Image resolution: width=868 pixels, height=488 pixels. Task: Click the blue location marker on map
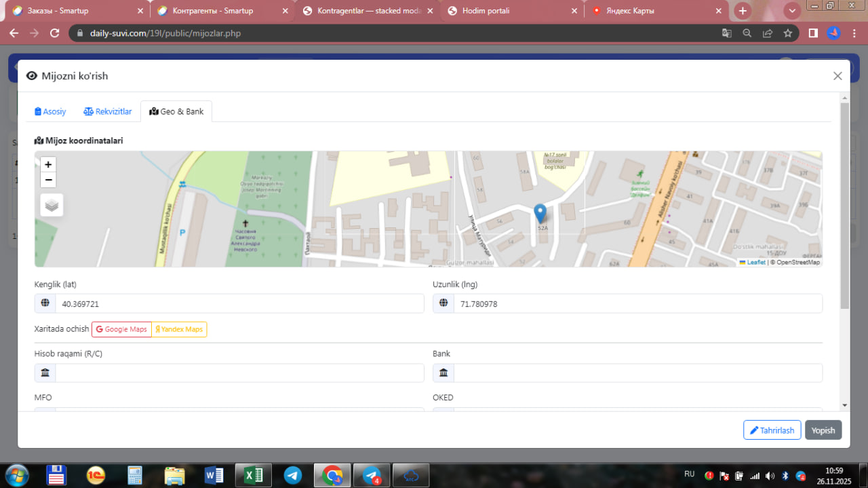pos(540,213)
